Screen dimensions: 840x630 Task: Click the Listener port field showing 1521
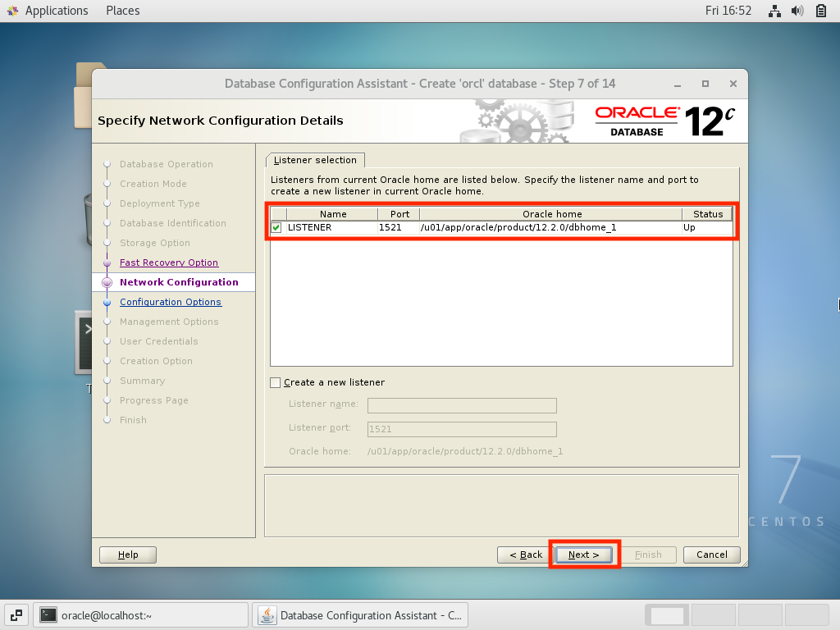(462, 429)
